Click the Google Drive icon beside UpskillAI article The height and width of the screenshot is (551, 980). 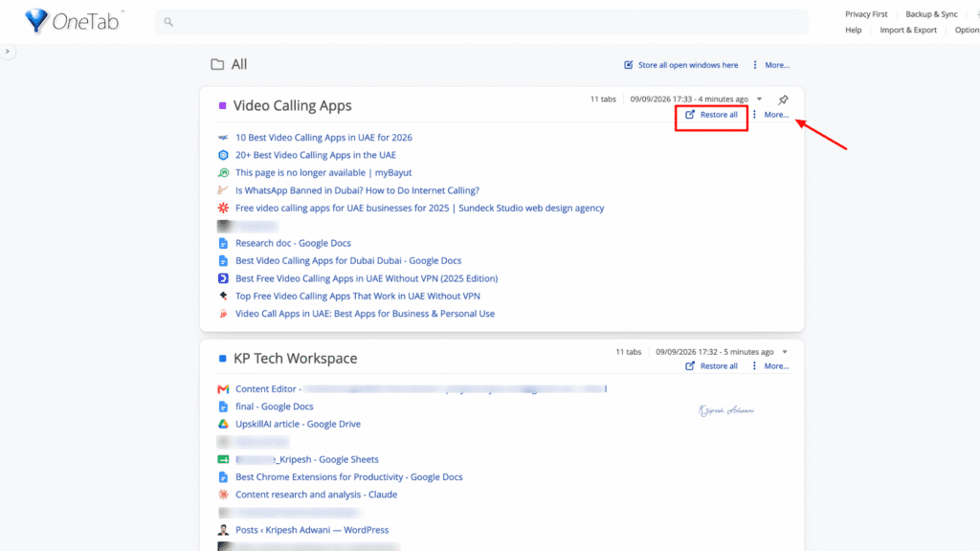223,424
